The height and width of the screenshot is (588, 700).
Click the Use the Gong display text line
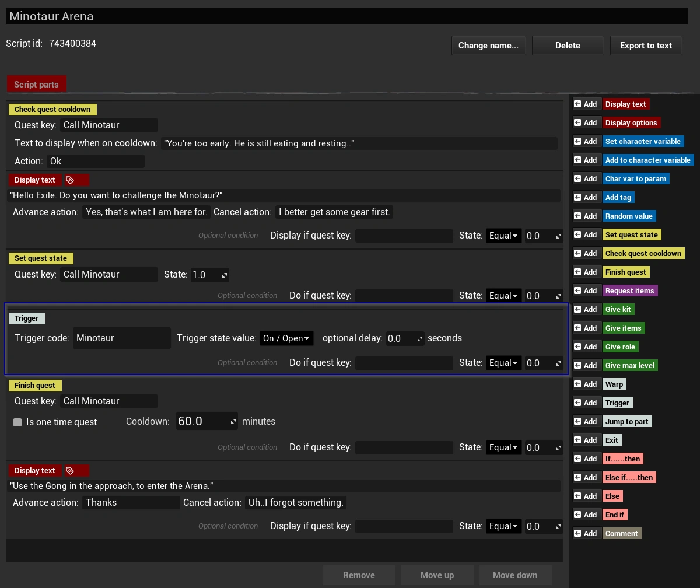pos(284,486)
